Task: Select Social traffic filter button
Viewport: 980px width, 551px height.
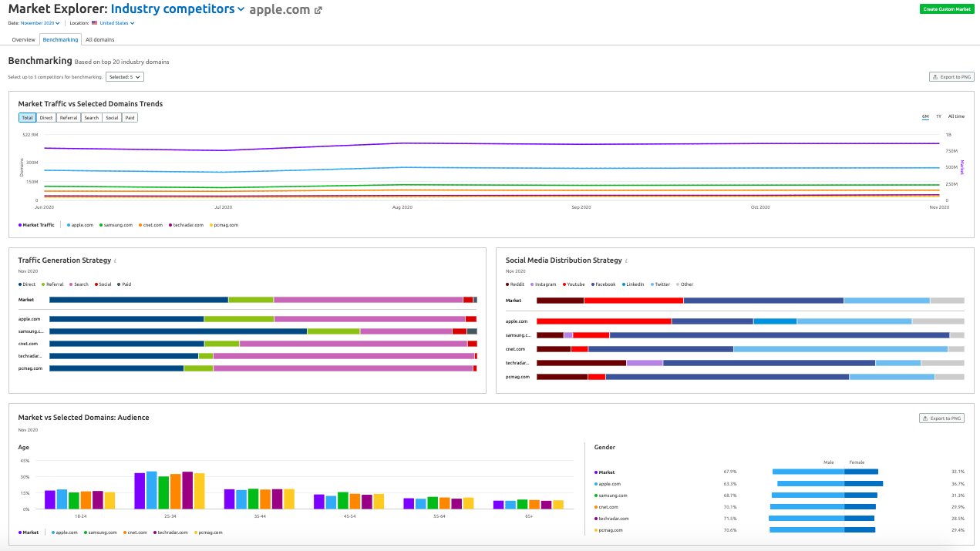Action: 113,118
